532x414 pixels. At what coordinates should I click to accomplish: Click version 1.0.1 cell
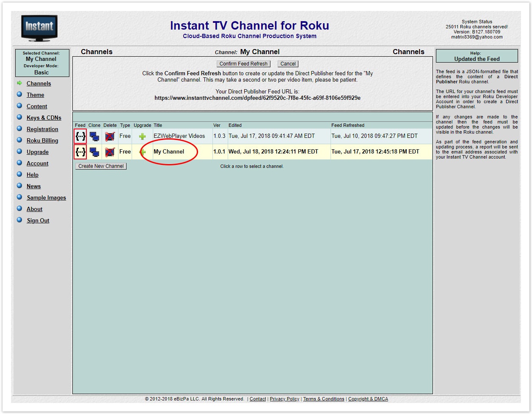click(220, 152)
